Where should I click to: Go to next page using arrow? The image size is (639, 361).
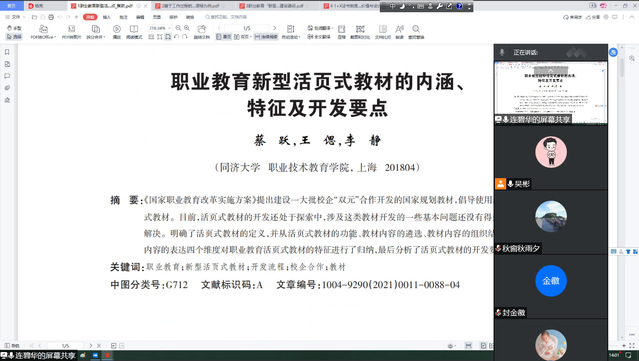point(275,28)
